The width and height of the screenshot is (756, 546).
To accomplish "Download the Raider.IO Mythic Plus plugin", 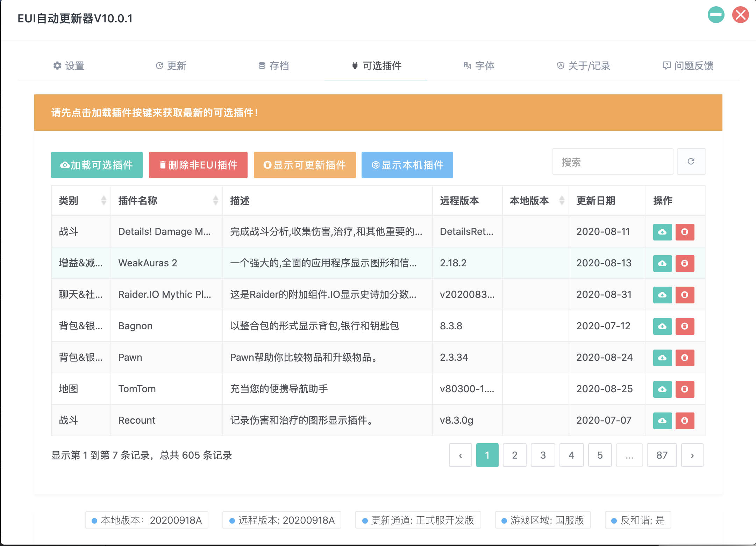I will (662, 295).
